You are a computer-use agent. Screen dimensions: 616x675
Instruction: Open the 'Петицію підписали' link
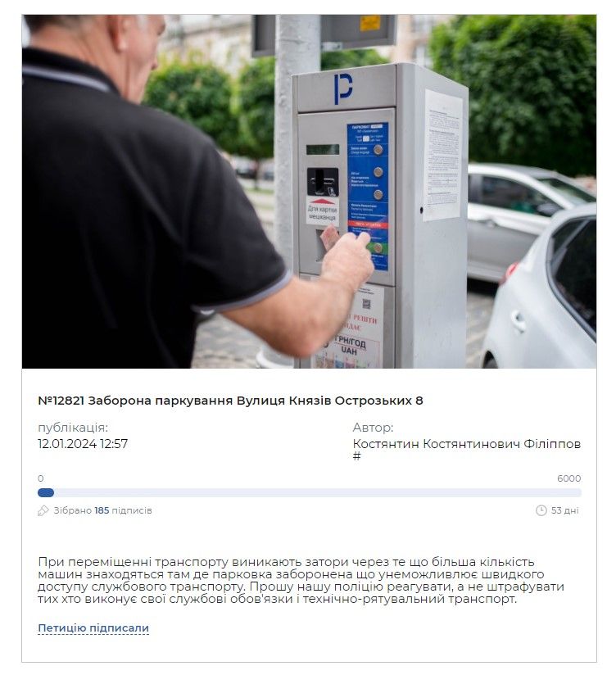click(93, 628)
